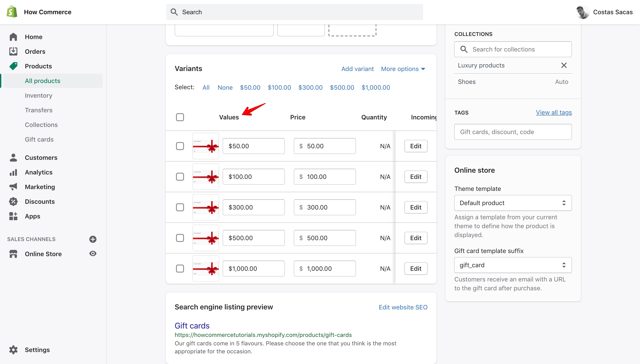Open Gift cards sidebar item
The width and height of the screenshot is (640, 364).
(x=39, y=140)
